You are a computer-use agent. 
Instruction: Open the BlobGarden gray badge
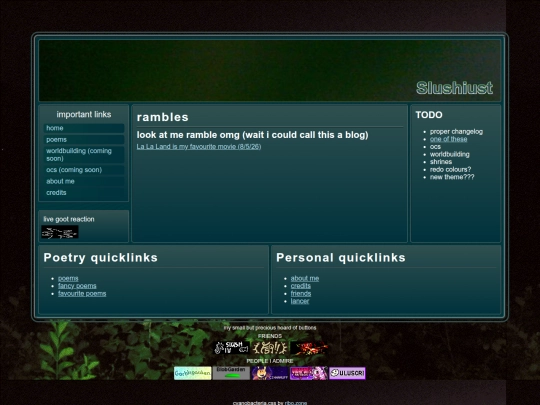[x=231, y=373]
